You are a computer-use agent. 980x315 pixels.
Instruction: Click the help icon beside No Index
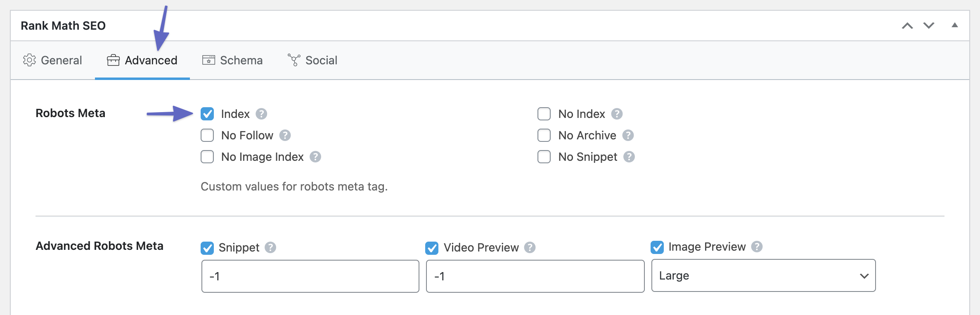coord(617,114)
